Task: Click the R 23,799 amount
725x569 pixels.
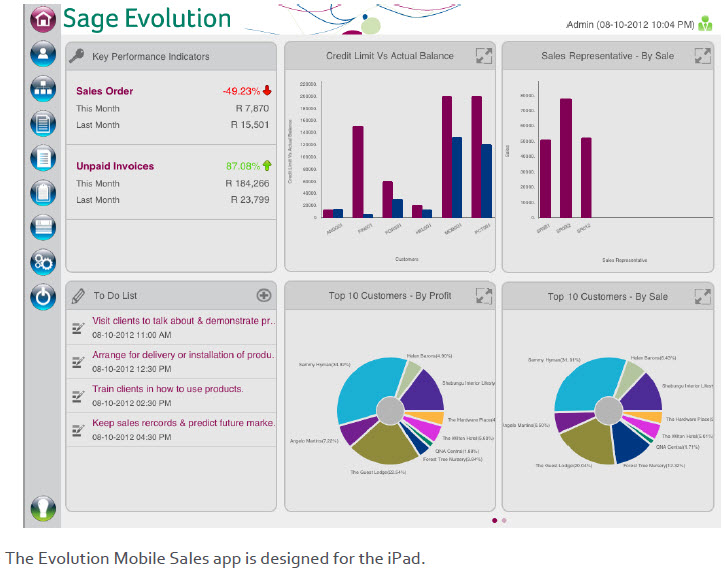Action: pos(250,200)
